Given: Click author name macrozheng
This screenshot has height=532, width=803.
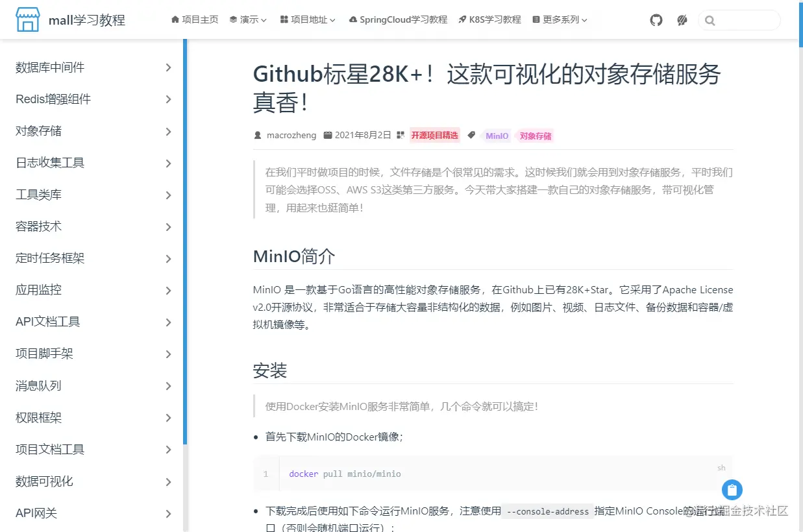Looking at the screenshot, I should [291, 136].
